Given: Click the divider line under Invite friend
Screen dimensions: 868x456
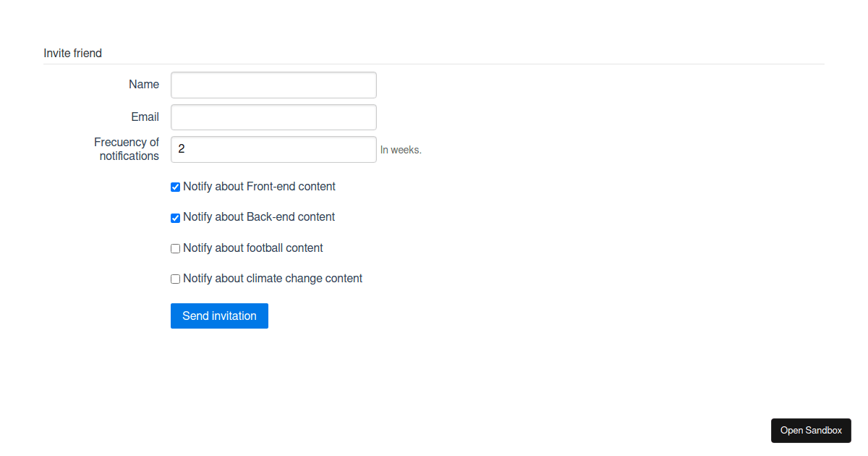Looking at the screenshot, I should (x=434, y=64).
